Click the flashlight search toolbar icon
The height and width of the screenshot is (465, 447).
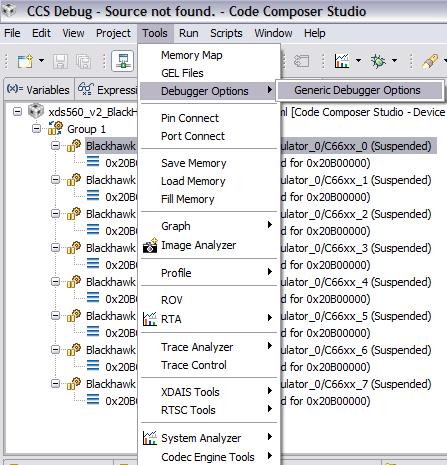(x=430, y=61)
